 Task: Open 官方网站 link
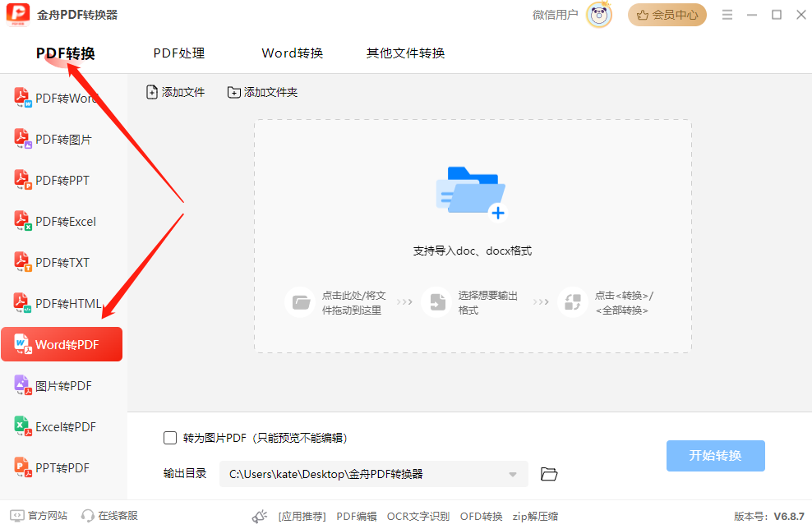pos(39,516)
